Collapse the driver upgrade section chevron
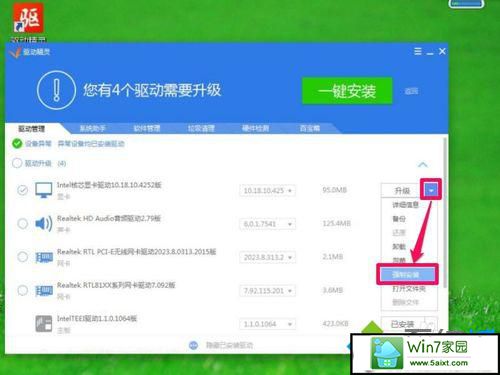Image resolution: width=500 pixels, height=375 pixels. [x=423, y=164]
